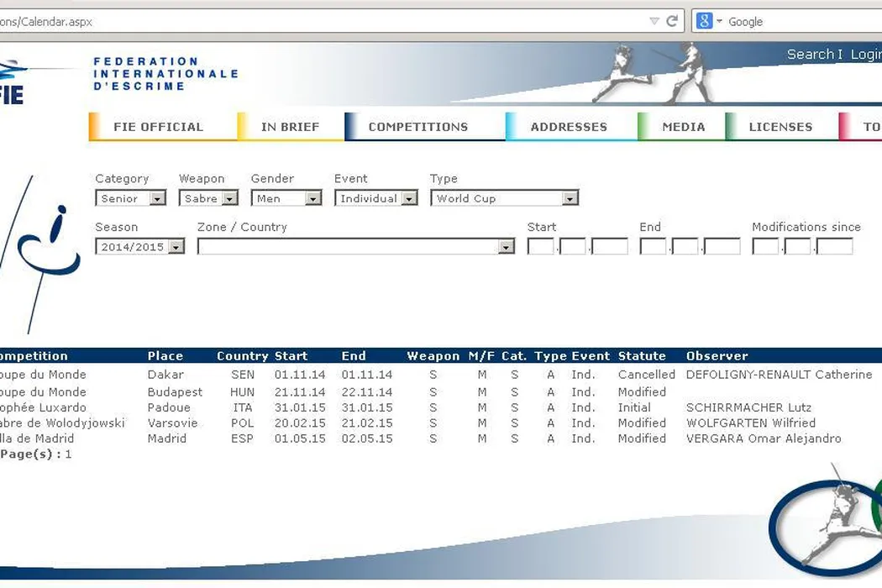Screen dimensions: 882x588
Task: Expand the Season 2014/2015 dropdown
Action: (x=176, y=247)
